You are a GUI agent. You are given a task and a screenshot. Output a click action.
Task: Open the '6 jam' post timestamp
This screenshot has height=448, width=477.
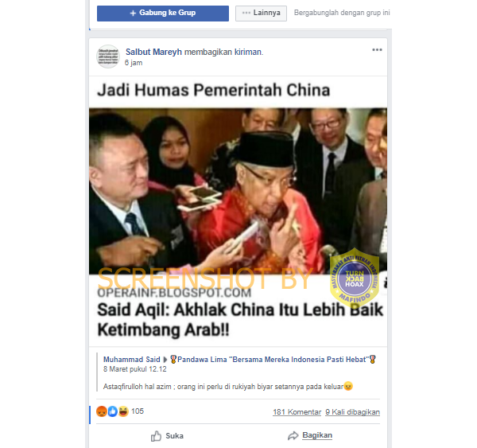tap(134, 63)
